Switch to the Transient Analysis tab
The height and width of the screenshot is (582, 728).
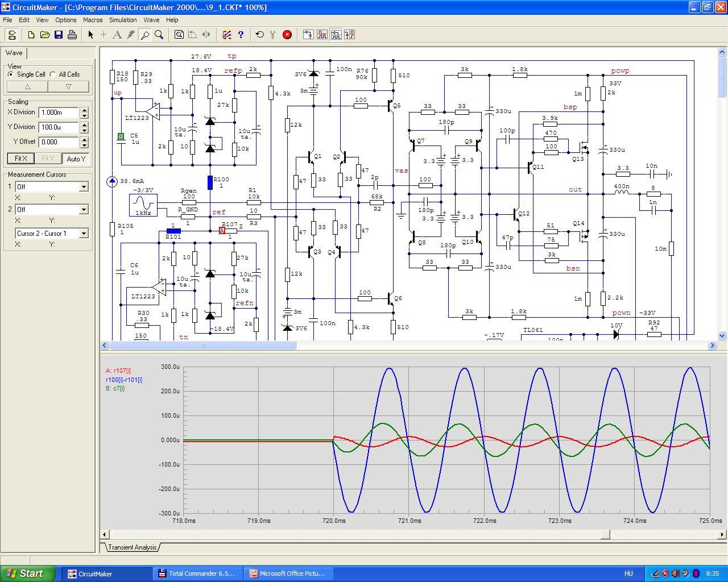pos(132,547)
